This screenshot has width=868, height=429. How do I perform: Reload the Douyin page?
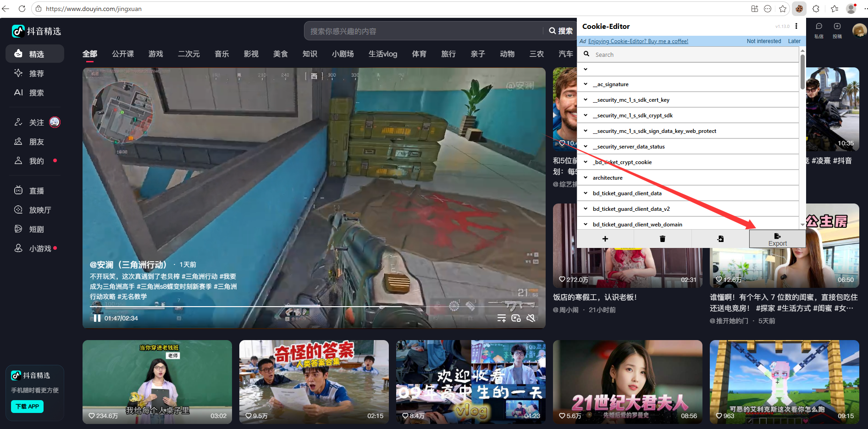[22, 9]
